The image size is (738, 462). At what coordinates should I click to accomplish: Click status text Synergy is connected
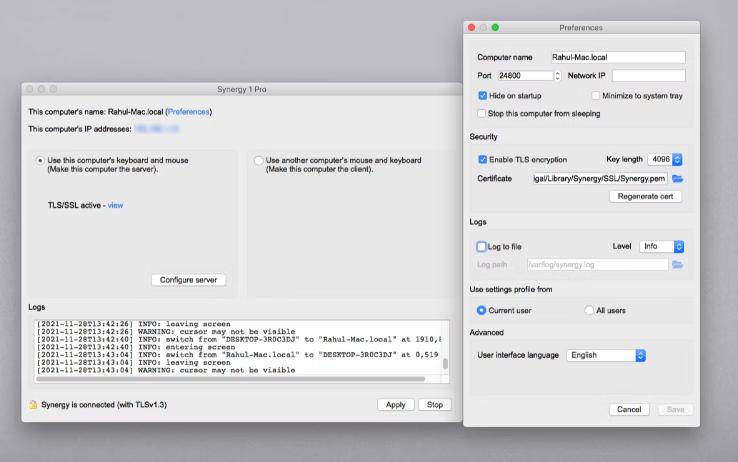[x=104, y=405]
